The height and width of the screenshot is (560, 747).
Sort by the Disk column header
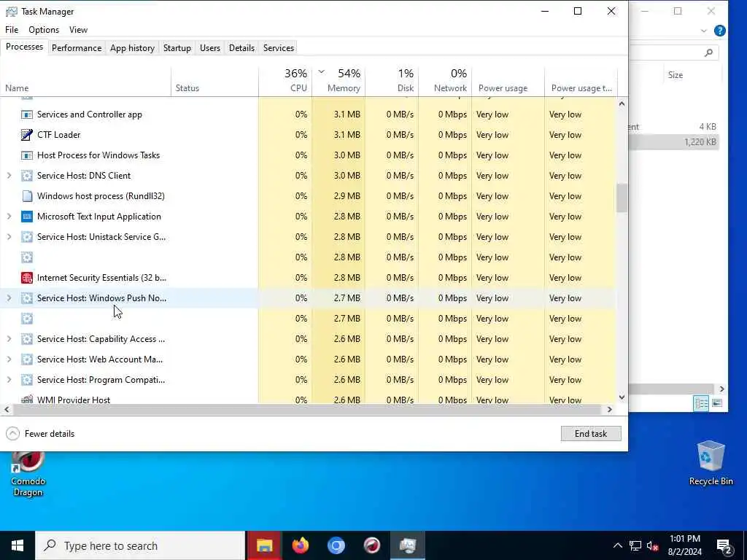click(392, 81)
